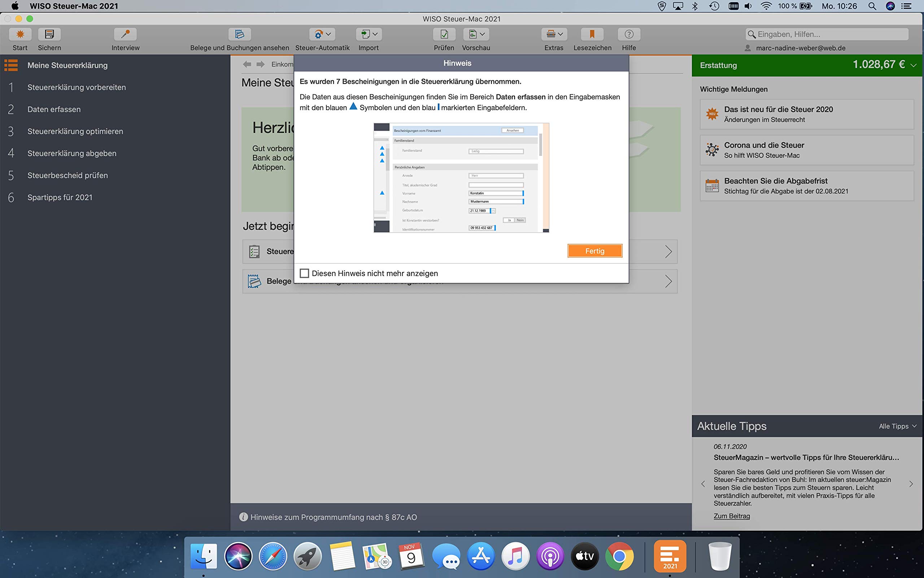Expand the Steuer-Automatik dropdown arrow

click(328, 34)
